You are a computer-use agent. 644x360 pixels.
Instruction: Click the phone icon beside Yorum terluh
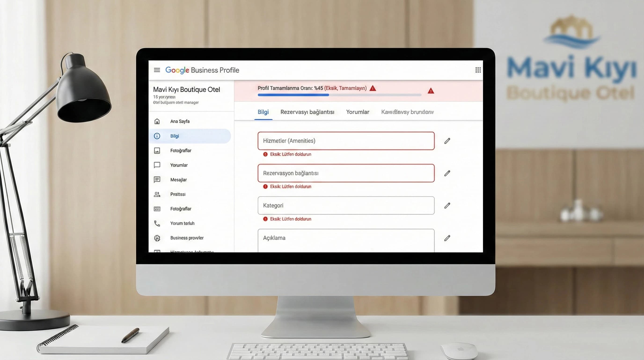pyautogui.click(x=157, y=223)
